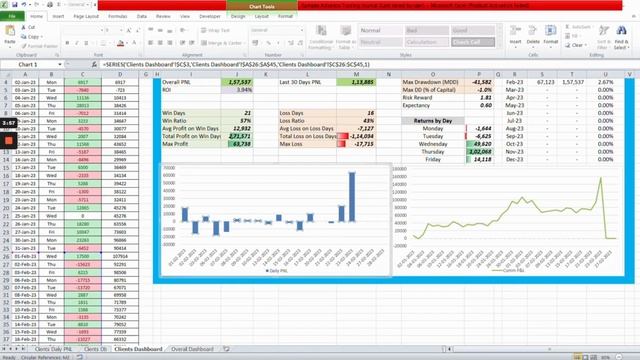The width and height of the screenshot is (640, 360).
Task: Open the File tab
Action: (12, 16)
